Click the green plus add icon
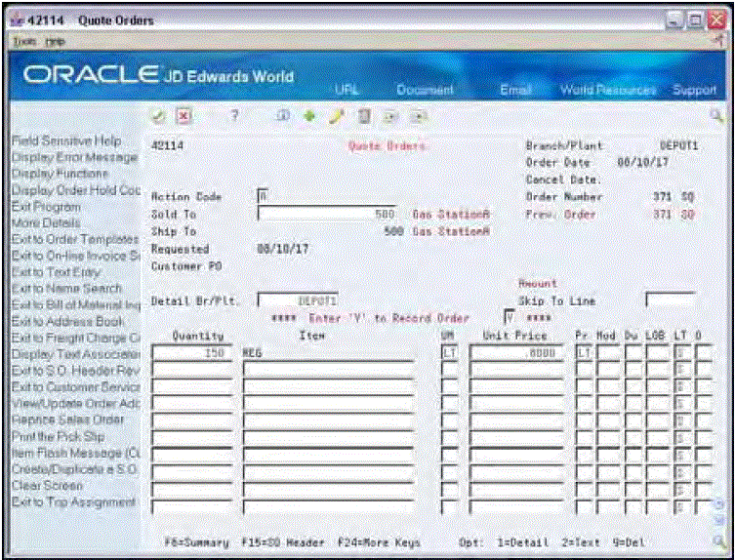The height and width of the screenshot is (560, 735). [309, 117]
